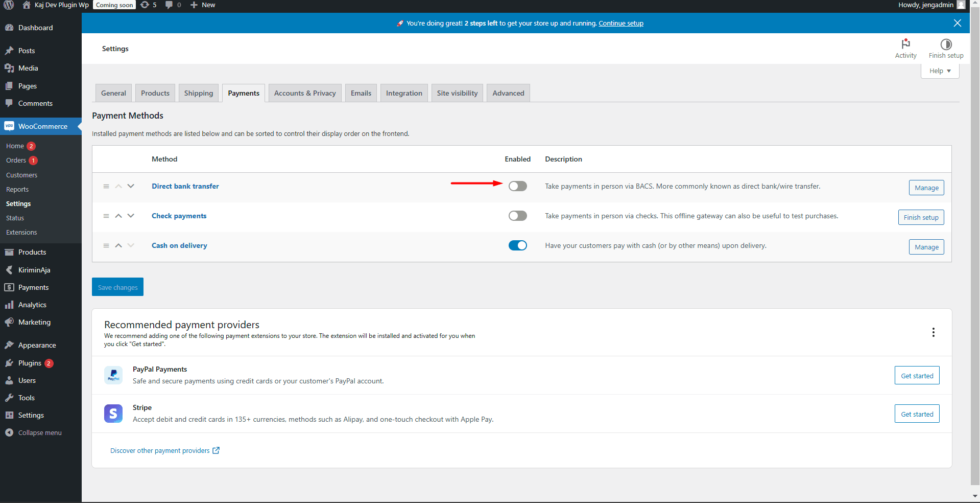
Task: Click the Plugins icon showing 2 updates
Action: 10,363
